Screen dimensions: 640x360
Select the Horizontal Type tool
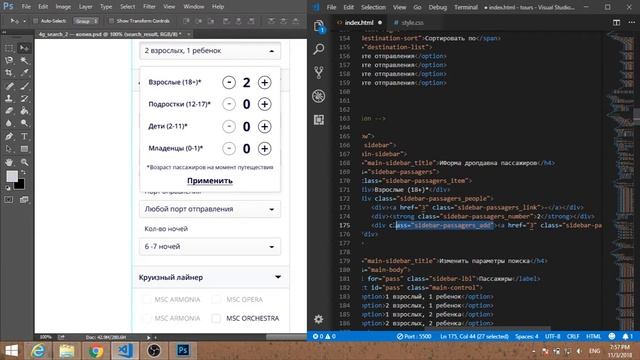pos(24,136)
